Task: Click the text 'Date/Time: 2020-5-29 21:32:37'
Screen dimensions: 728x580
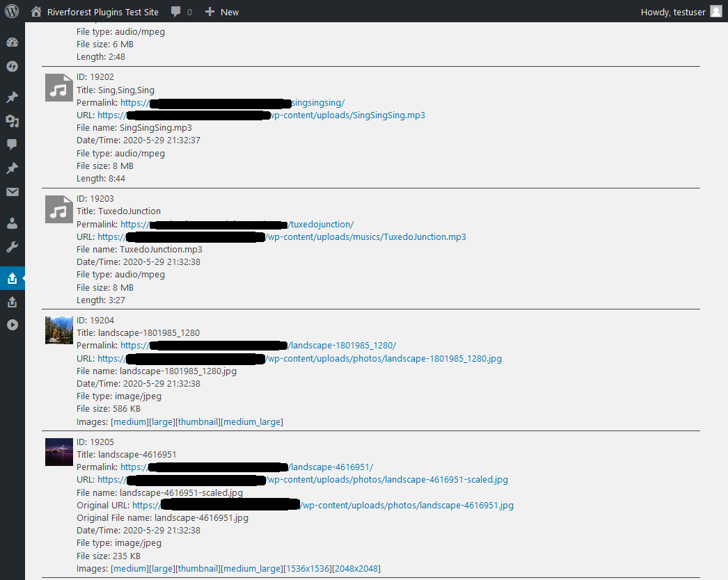Action: pyautogui.click(x=139, y=140)
